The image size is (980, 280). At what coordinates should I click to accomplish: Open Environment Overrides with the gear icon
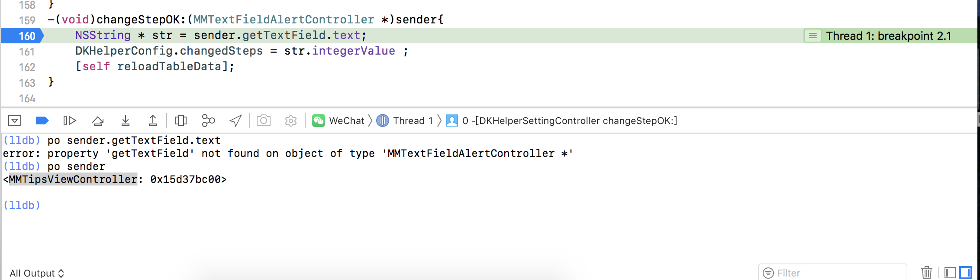click(x=290, y=120)
